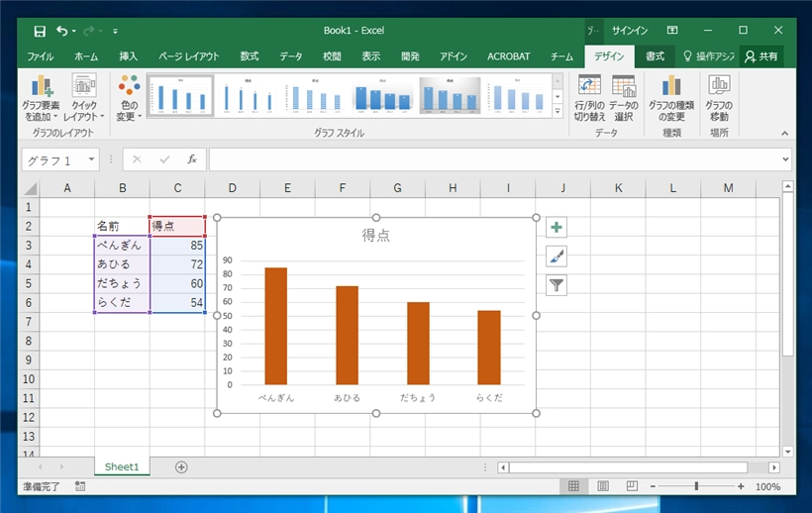Open the ACROBAT tab
Screen dimensions: 812x513
(x=508, y=56)
